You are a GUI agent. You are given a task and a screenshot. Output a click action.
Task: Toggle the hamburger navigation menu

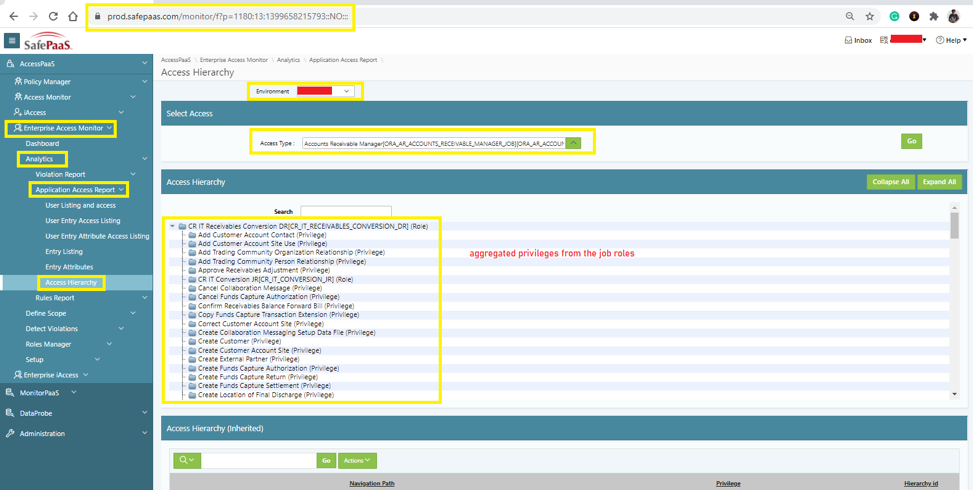(x=11, y=40)
